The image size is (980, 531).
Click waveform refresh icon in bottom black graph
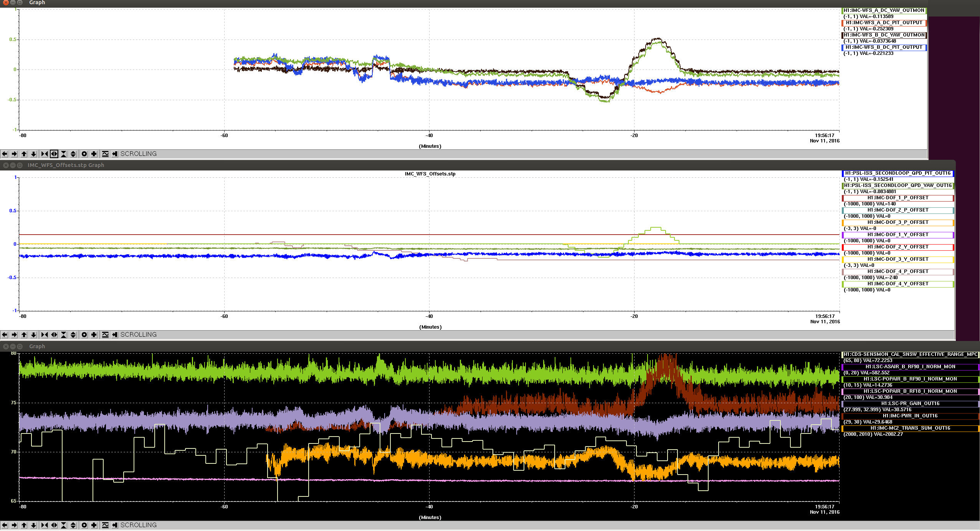point(105,525)
